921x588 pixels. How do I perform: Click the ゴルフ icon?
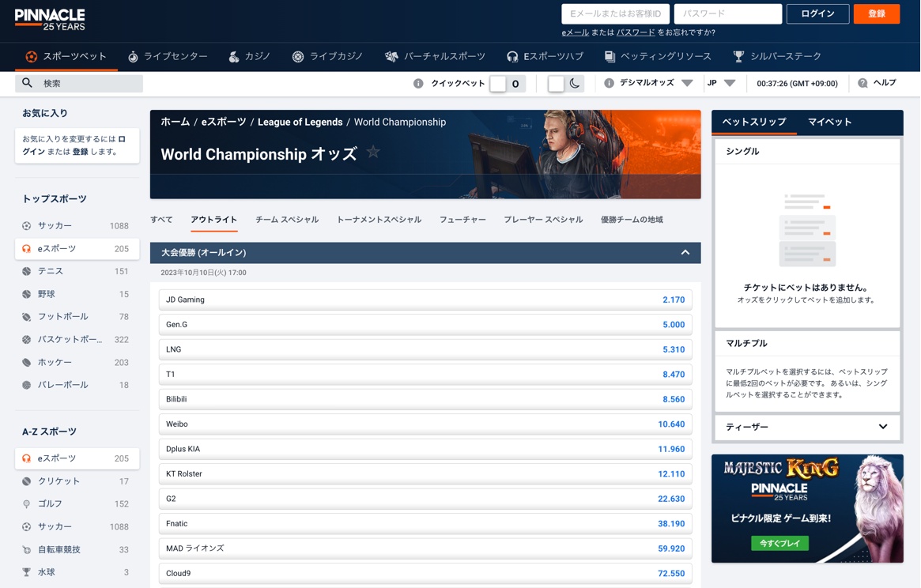coord(26,504)
